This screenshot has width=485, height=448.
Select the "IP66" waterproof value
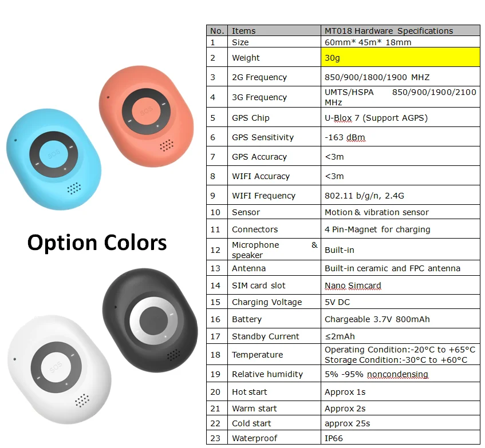point(335,438)
